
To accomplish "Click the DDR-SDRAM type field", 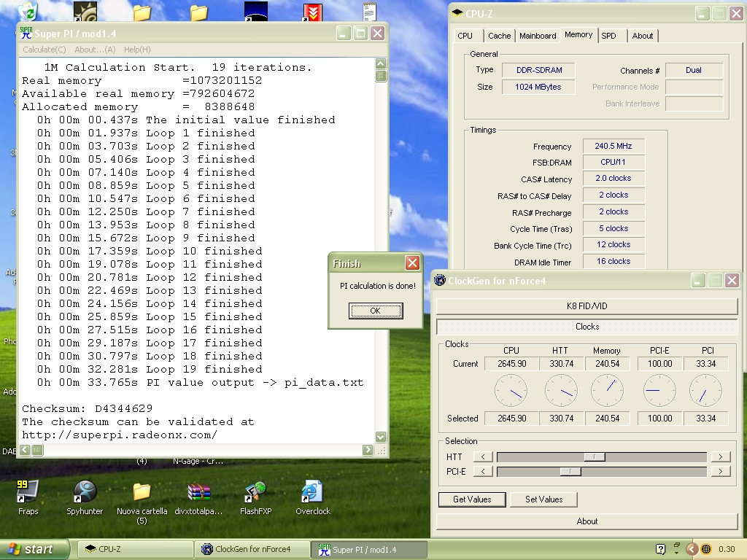I will pos(538,70).
